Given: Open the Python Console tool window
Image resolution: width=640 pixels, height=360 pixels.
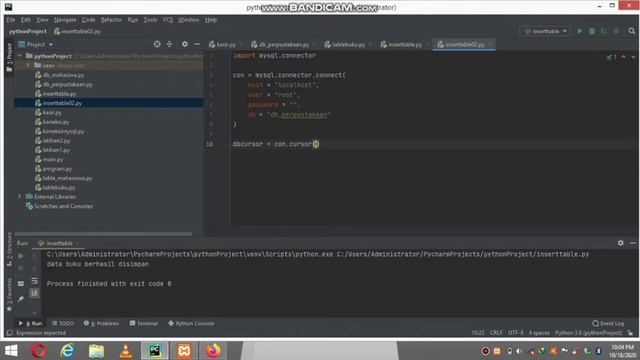Looking at the screenshot, I should click(191, 323).
